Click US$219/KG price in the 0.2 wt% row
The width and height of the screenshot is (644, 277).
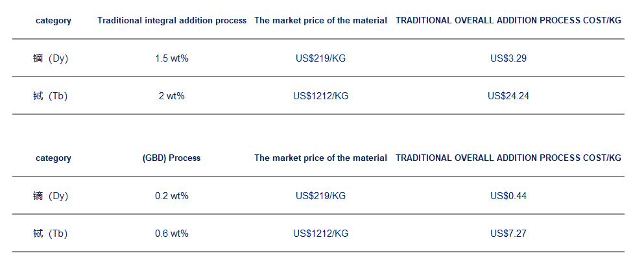(320, 196)
